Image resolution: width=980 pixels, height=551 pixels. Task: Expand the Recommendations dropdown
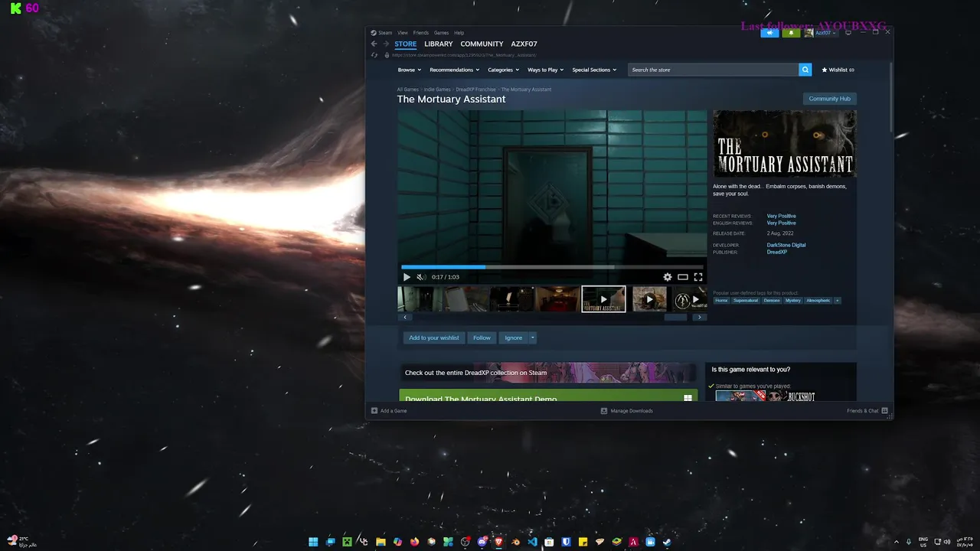click(454, 70)
